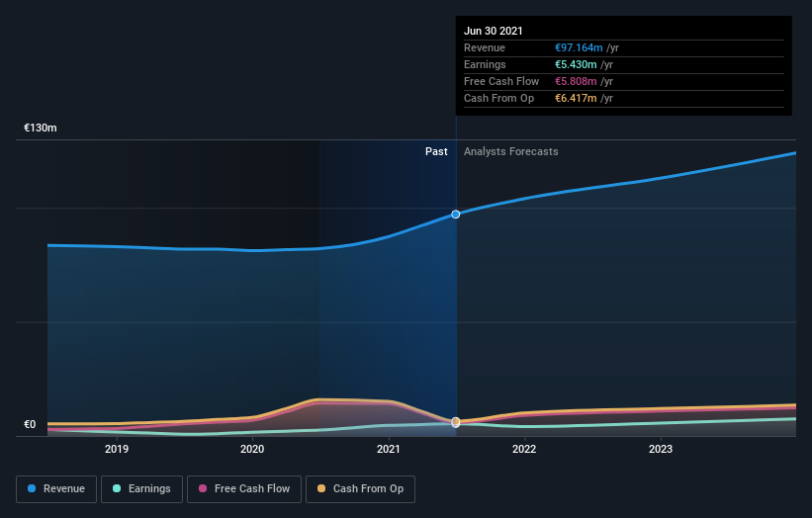The width and height of the screenshot is (812, 518).
Task: Click the €5.430m earnings value
Action: tap(576, 64)
